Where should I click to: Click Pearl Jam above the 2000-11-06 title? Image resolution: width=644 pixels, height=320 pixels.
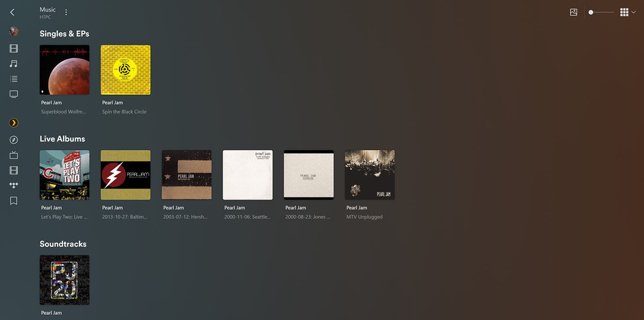[234, 208]
